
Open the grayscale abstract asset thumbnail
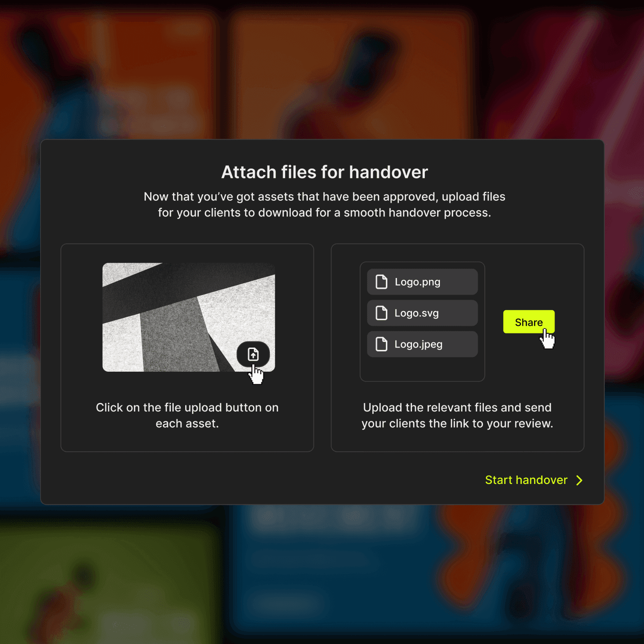170,313
